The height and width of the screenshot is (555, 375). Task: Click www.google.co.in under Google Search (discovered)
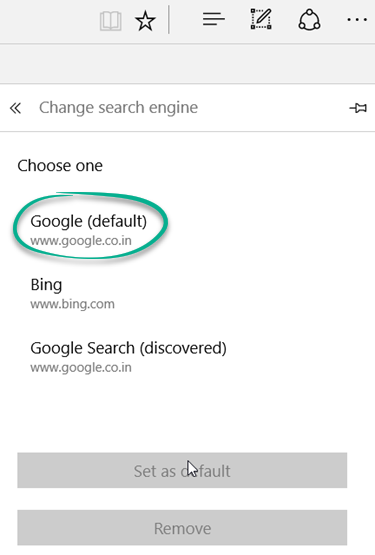point(81,367)
